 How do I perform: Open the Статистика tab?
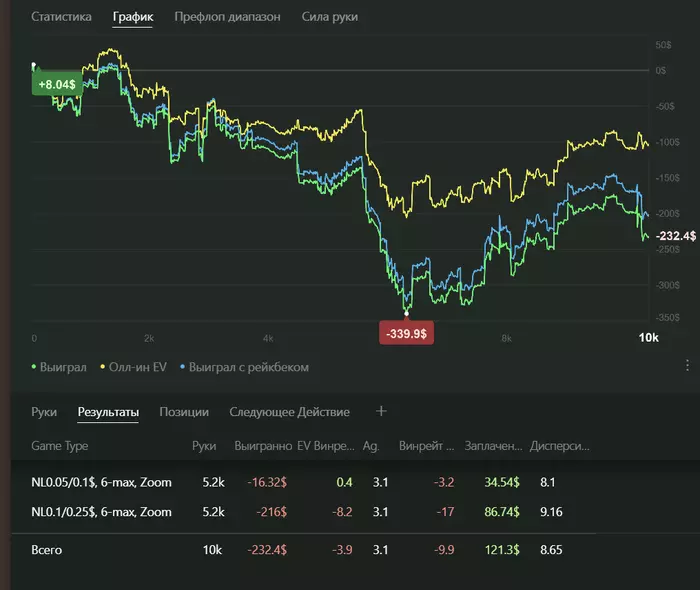click(x=61, y=17)
